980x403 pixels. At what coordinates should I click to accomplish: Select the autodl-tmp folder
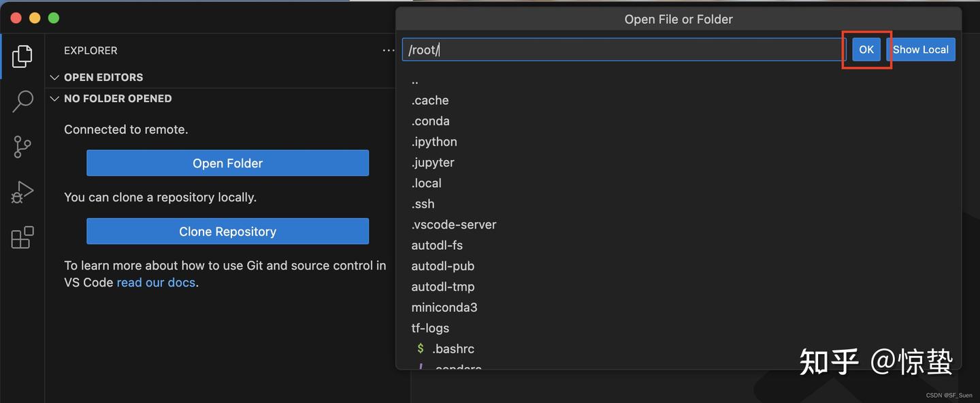443,287
